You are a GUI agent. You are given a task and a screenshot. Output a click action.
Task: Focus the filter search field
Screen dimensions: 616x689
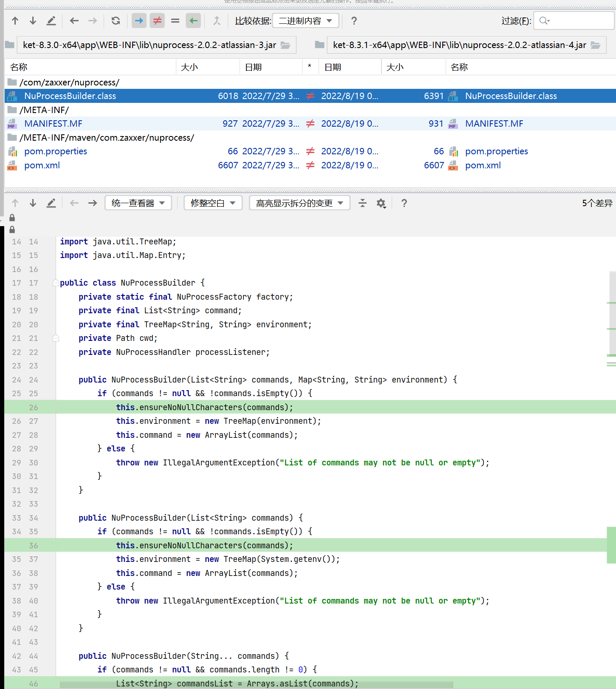[x=574, y=21]
